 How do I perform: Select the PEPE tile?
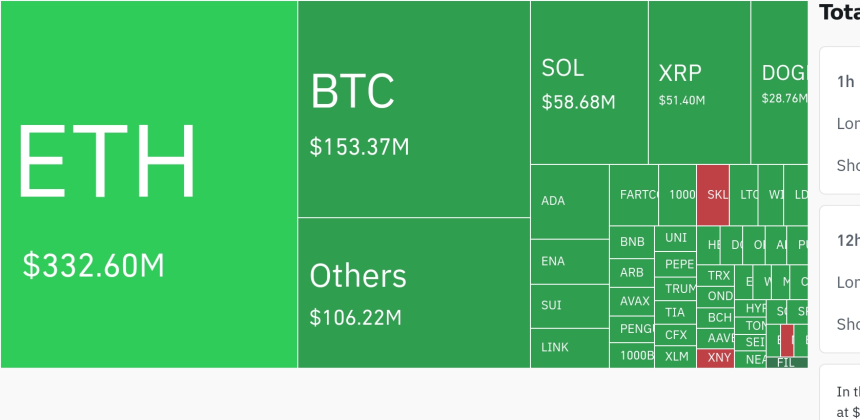tap(676, 265)
